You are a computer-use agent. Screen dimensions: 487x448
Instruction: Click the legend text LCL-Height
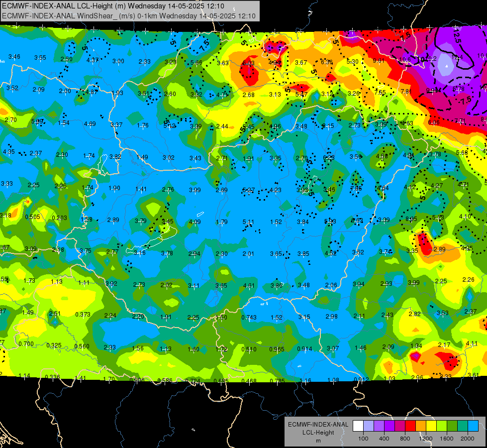point(318,433)
